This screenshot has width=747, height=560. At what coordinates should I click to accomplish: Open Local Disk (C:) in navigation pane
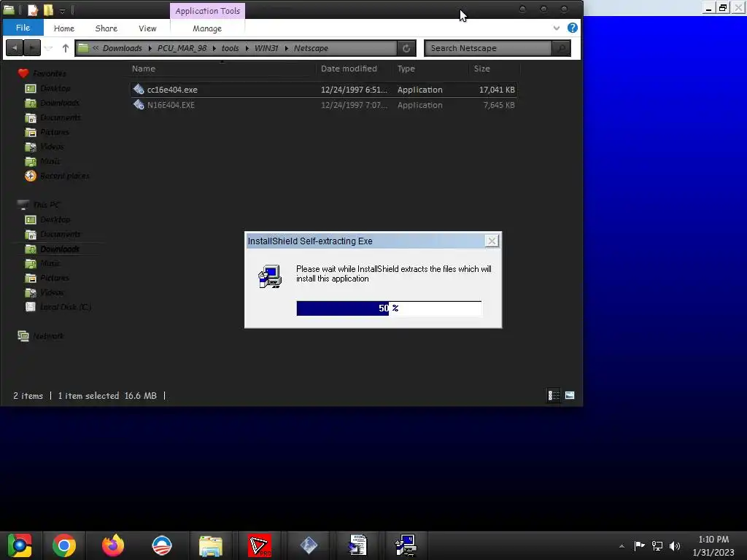click(65, 307)
